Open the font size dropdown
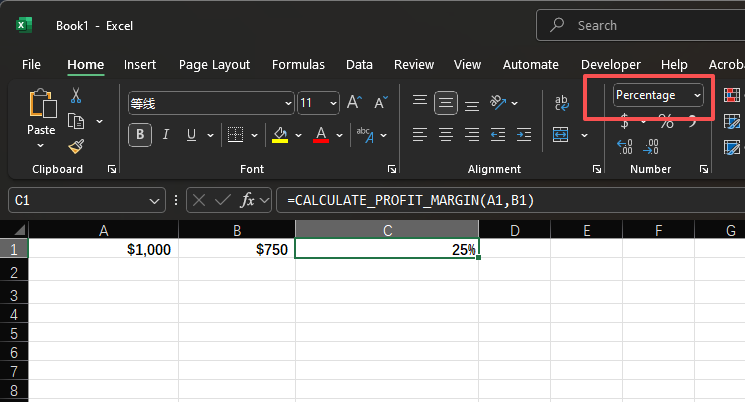This screenshot has height=402, width=745. 334,103
